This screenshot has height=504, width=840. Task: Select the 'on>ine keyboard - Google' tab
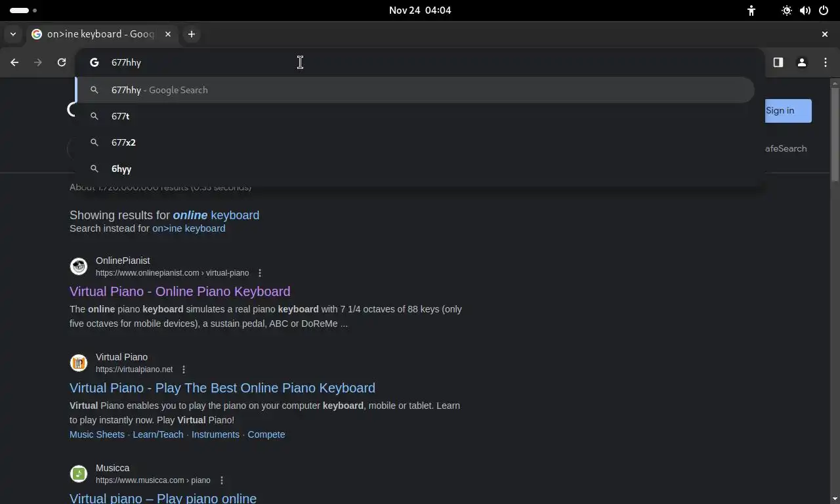[x=101, y=34]
